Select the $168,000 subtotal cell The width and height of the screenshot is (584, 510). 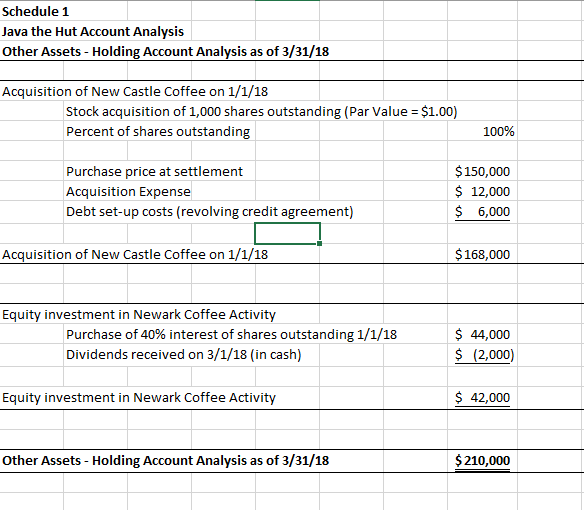[x=482, y=254]
